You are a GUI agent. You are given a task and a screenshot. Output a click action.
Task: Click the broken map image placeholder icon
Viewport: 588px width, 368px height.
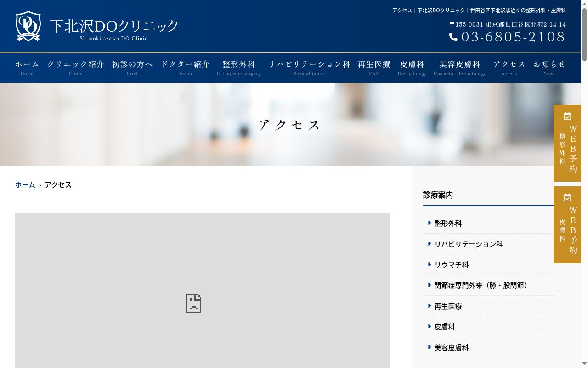coord(193,304)
